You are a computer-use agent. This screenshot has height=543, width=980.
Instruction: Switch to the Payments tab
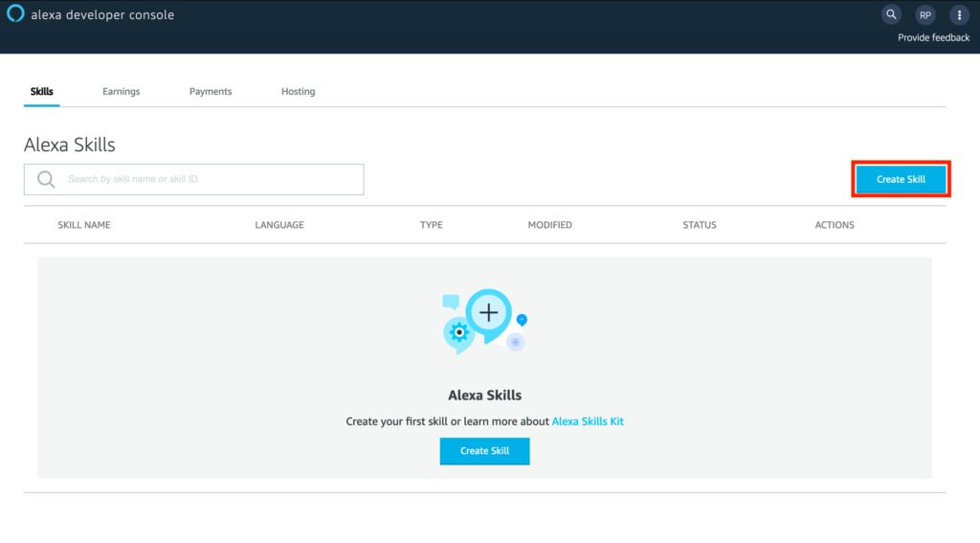pos(211,92)
